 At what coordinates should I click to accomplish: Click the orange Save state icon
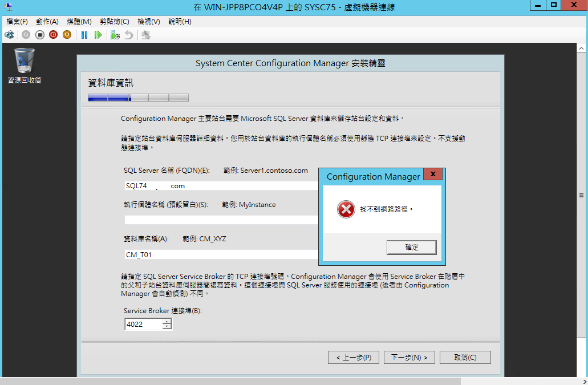(67, 35)
